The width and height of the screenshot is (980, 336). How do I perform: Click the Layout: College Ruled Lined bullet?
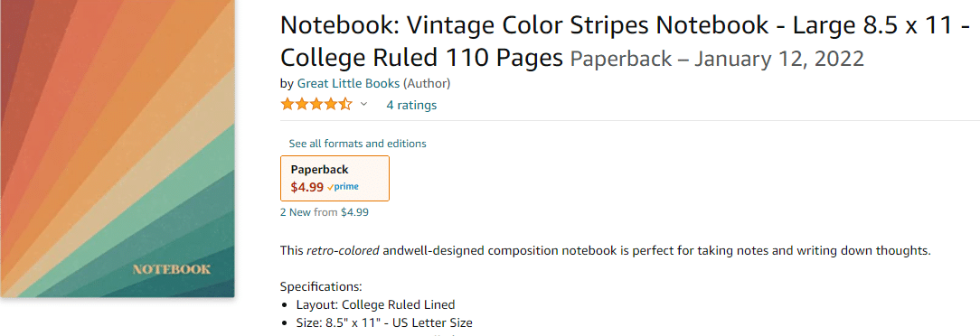click(x=375, y=305)
